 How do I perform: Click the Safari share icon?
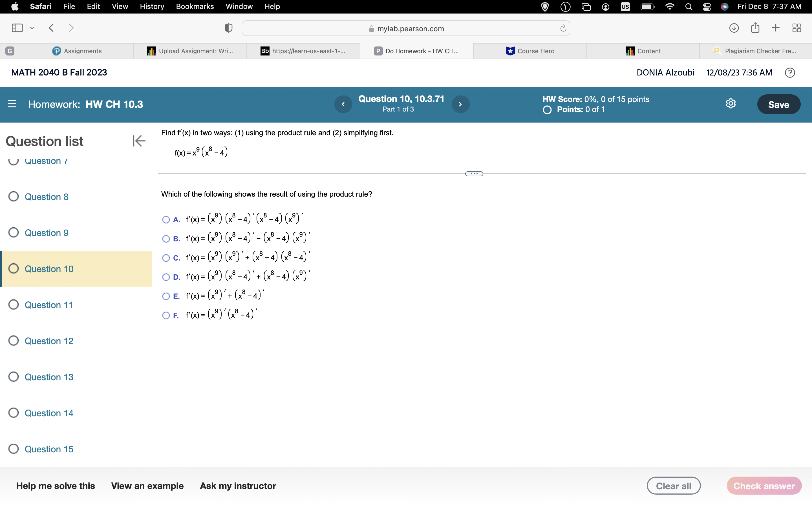755,28
